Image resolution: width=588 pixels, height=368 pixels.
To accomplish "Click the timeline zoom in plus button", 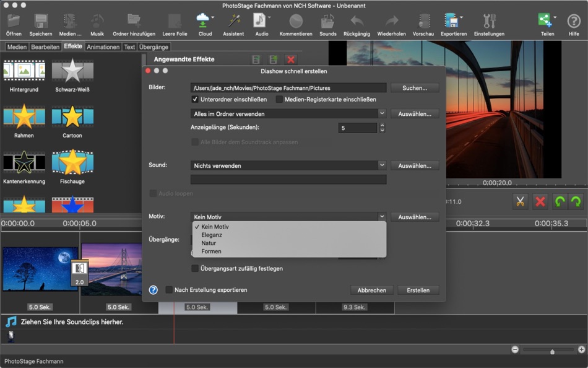I will 582,349.
